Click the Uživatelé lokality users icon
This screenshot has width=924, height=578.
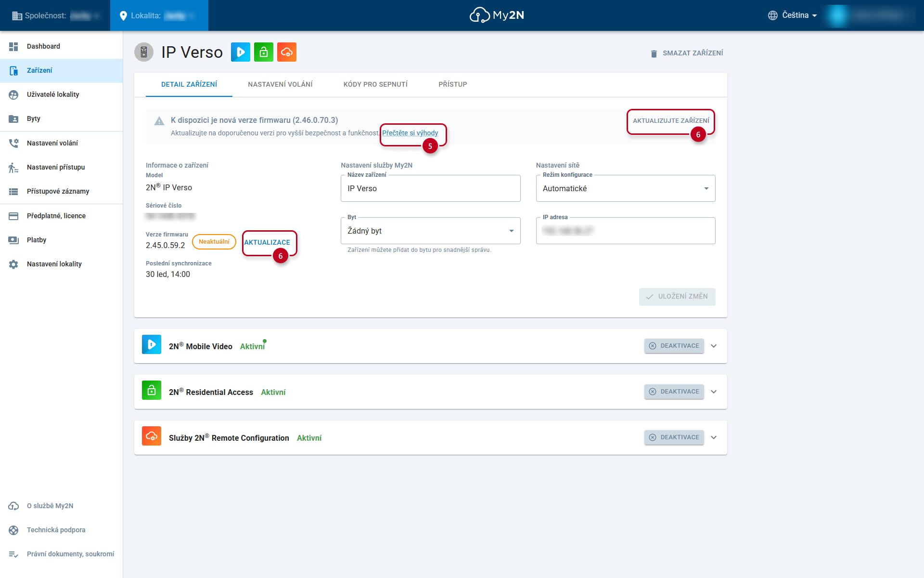[x=13, y=95]
